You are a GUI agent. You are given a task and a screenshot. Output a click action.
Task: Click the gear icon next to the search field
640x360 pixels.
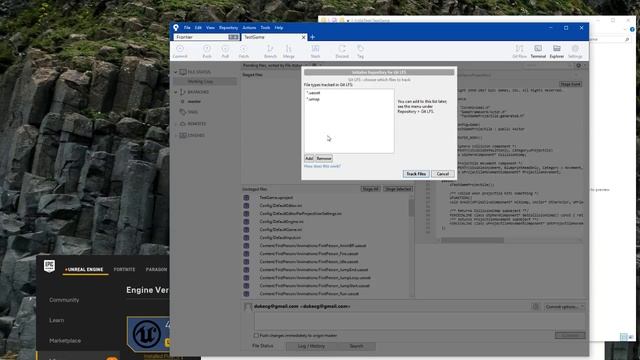(578, 65)
